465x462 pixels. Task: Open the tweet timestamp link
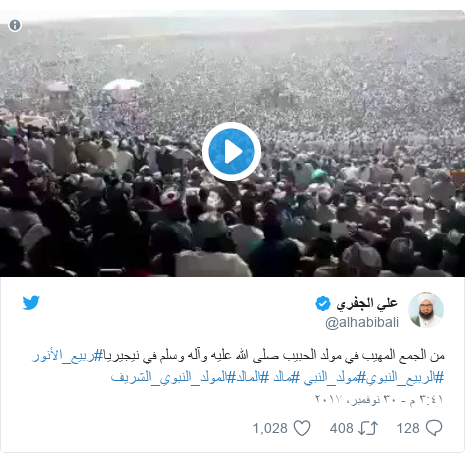tap(379, 399)
